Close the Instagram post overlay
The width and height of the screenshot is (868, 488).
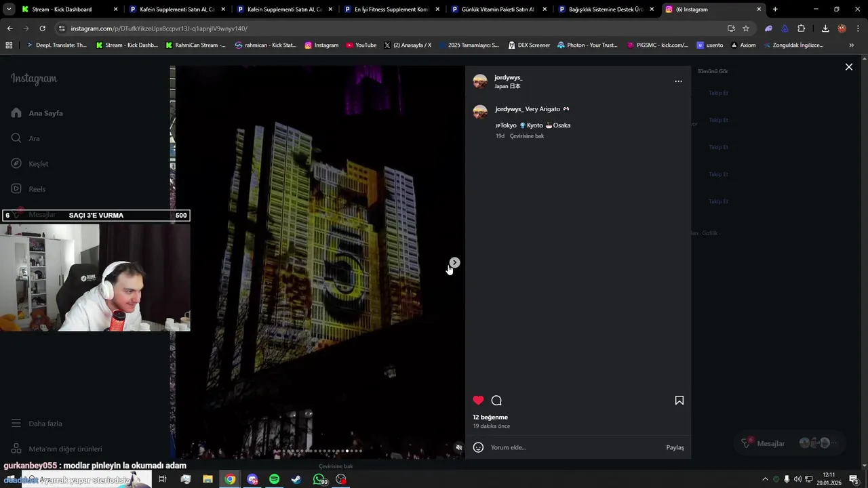point(848,67)
